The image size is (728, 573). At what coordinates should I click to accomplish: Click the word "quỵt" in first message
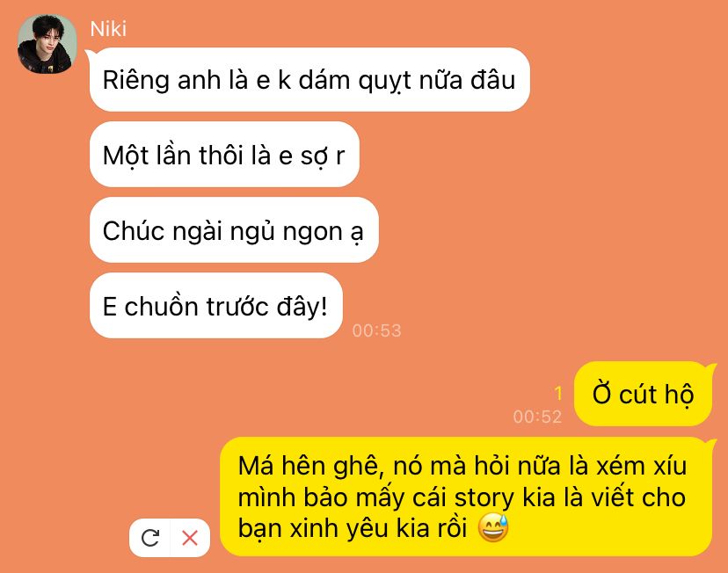384,81
